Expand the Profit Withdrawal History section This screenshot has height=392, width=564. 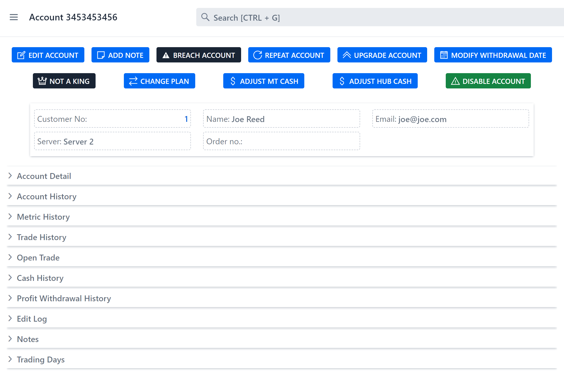tap(64, 298)
